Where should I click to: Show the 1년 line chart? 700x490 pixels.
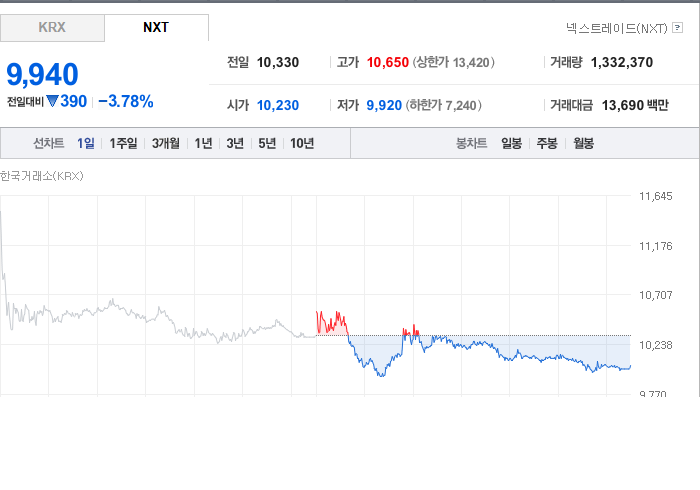(203, 143)
